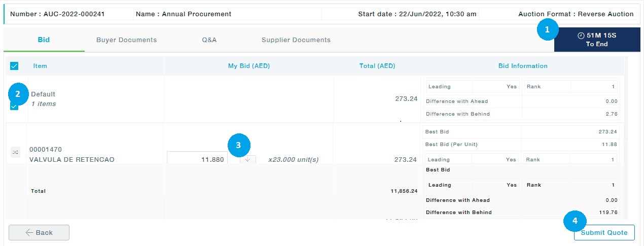Viewport: 644px width, 246px height.
Task: Click the blue circle marker numbered 1
Action: (547, 30)
